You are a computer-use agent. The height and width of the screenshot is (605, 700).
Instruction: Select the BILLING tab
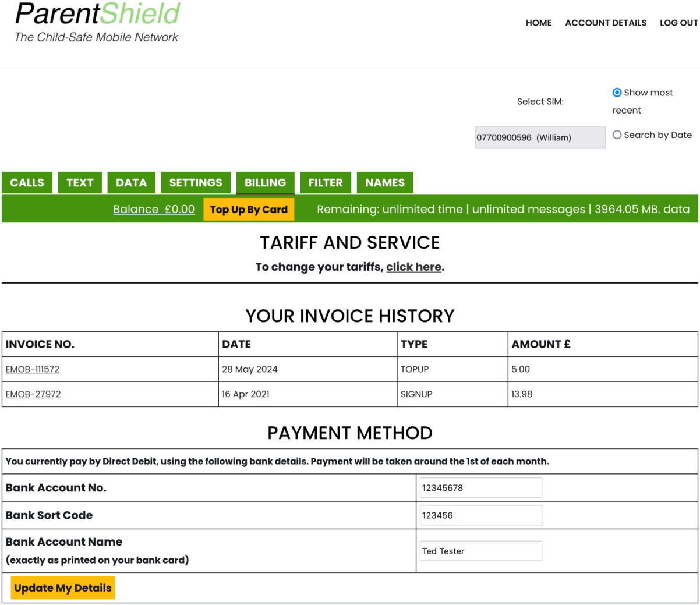[x=265, y=182]
